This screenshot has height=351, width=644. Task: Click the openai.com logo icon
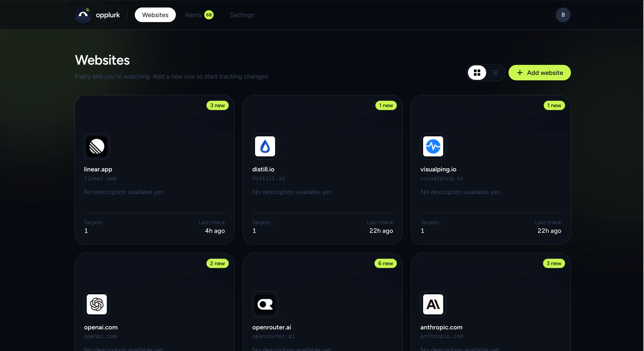coord(97,304)
